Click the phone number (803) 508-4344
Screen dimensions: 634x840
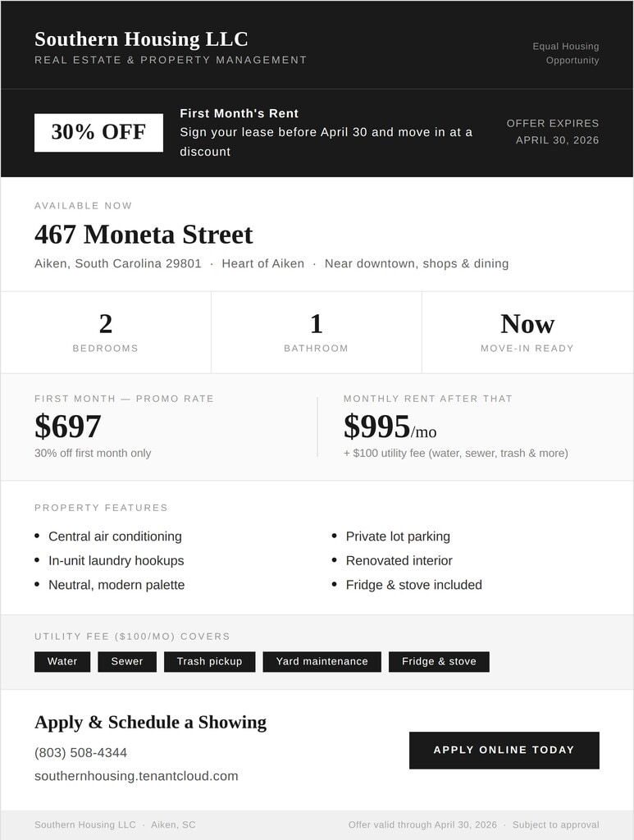coord(80,752)
